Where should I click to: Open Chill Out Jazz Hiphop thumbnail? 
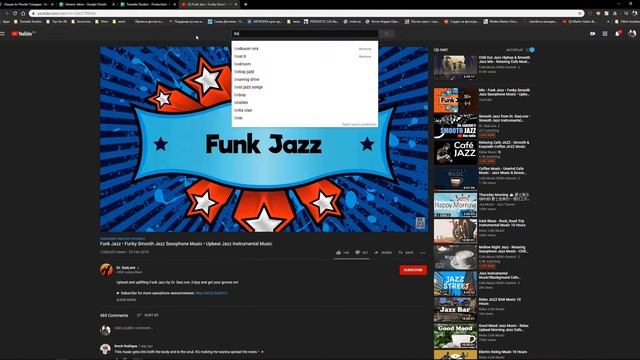point(455,67)
